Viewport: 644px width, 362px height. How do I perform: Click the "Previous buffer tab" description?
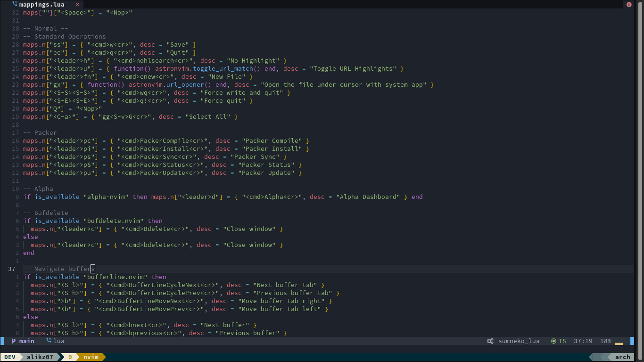(293, 293)
